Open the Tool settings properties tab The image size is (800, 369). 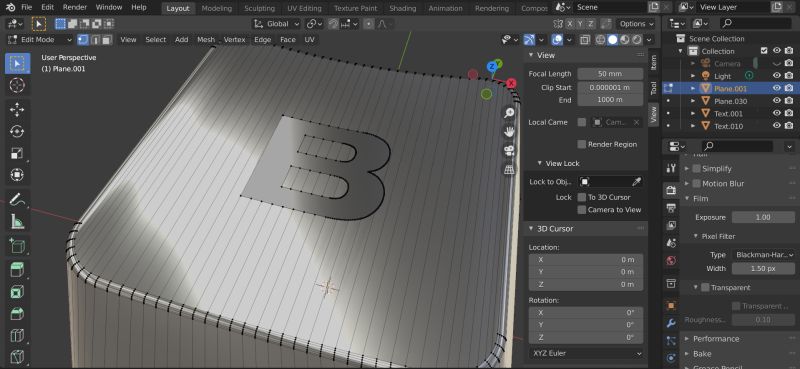(671, 168)
